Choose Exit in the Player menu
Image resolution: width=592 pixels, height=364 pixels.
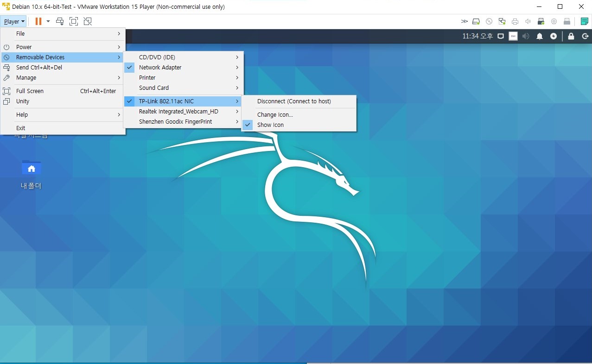coord(63,128)
